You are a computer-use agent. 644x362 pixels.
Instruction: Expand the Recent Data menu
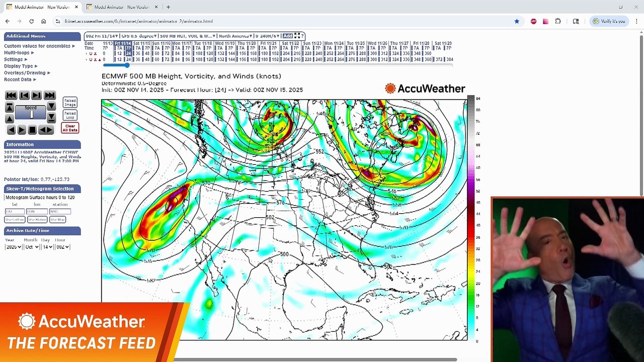20,79
